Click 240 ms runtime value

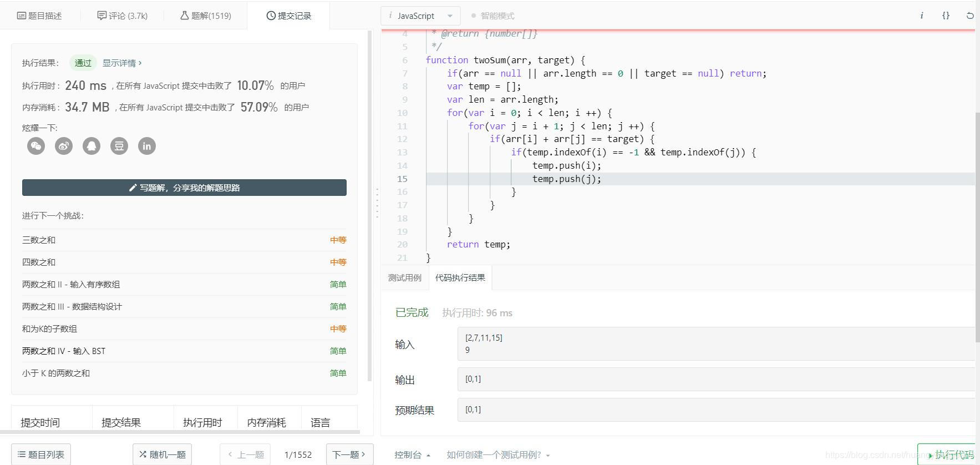click(x=85, y=85)
